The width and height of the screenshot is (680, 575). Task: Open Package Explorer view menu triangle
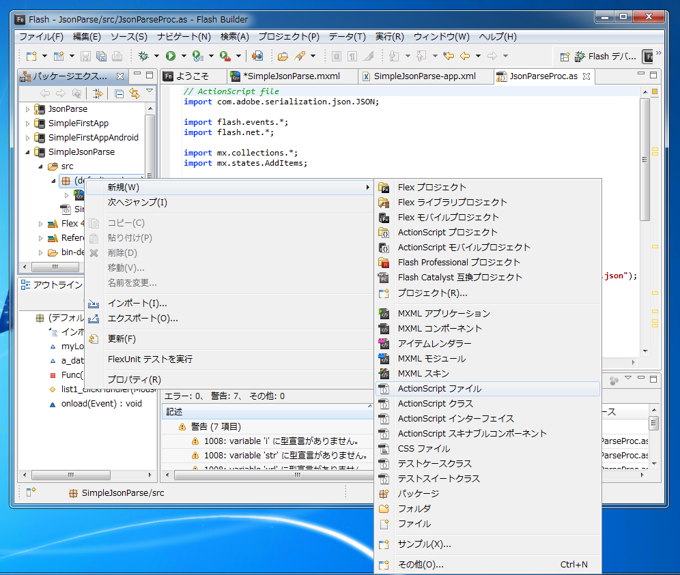pyautogui.click(x=149, y=91)
